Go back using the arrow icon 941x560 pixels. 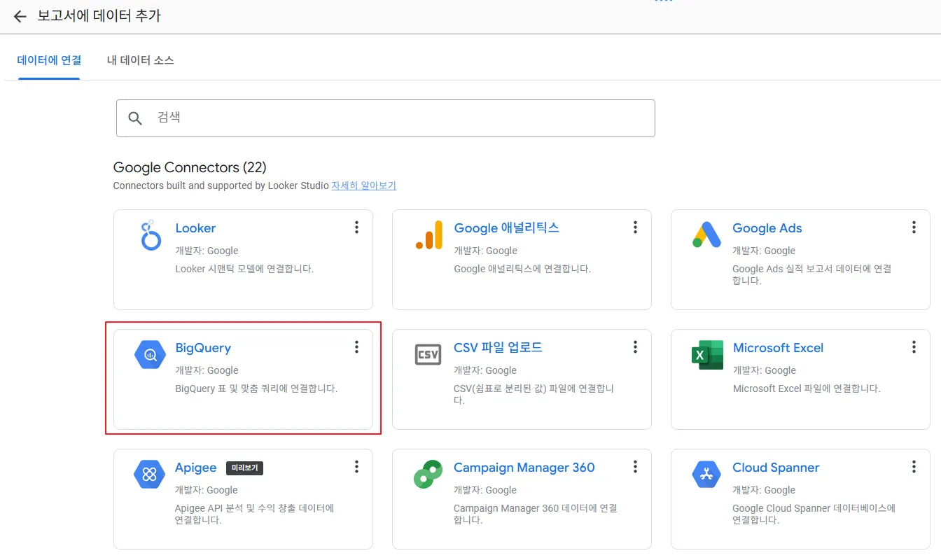coord(20,16)
